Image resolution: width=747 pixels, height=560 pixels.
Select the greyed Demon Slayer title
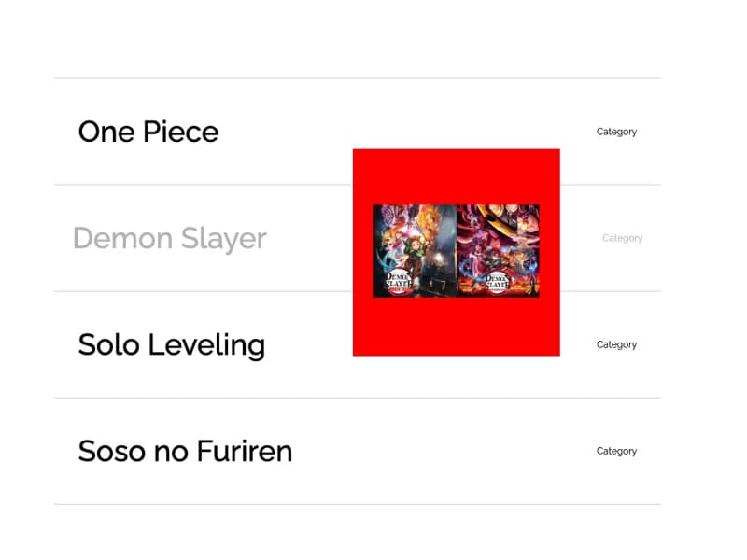point(169,239)
